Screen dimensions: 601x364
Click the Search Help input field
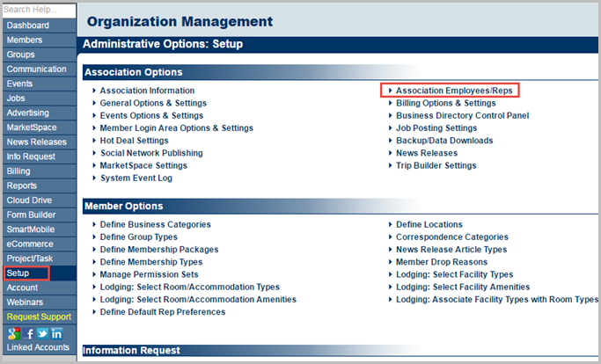[39, 10]
